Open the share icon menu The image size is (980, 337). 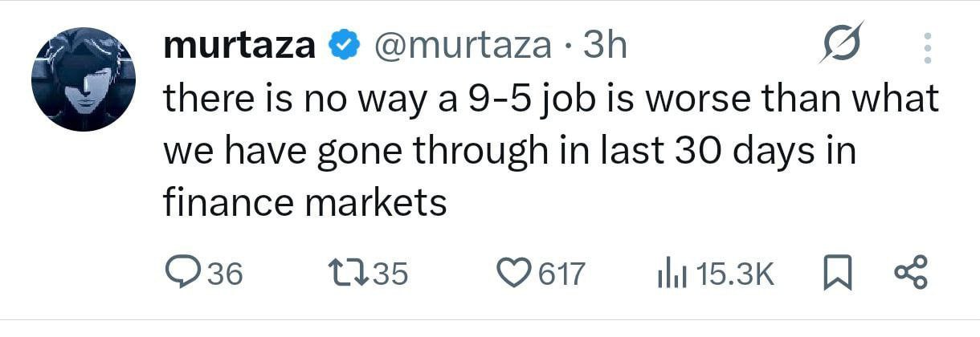[x=910, y=274]
